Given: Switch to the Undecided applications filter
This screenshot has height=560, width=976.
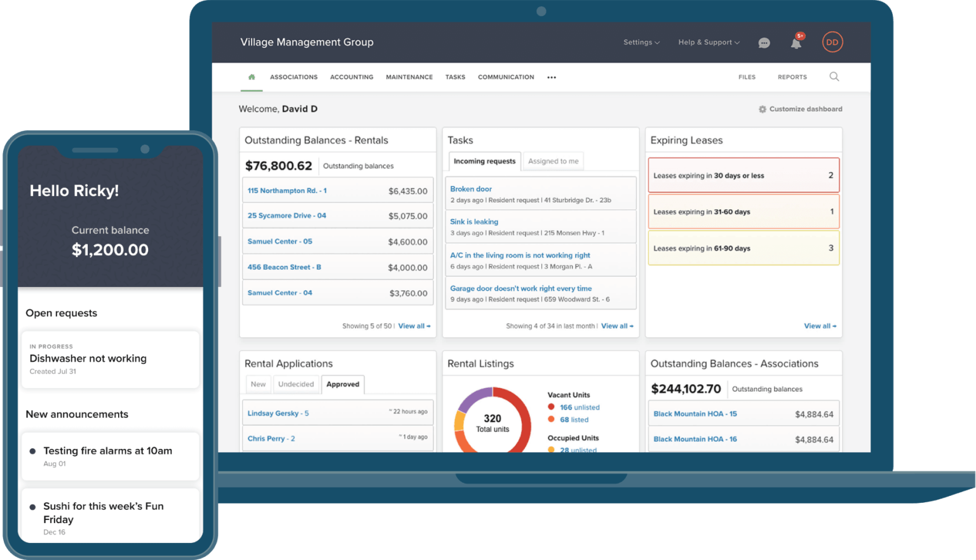Looking at the screenshot, I should pos(296,384).
